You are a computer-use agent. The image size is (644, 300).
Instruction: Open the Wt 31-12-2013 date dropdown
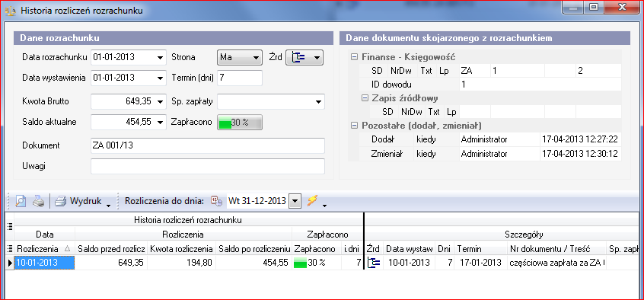[x=295, y=201]
